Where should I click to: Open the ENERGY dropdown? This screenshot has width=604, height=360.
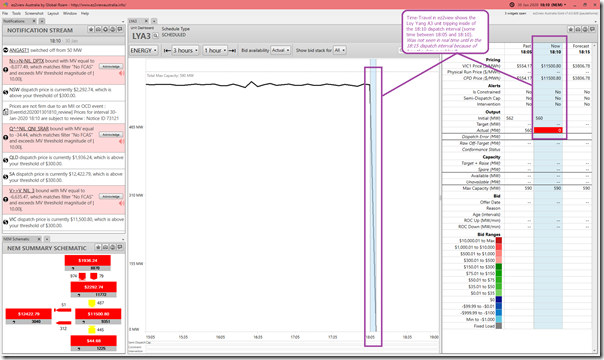tap(144, 50)
